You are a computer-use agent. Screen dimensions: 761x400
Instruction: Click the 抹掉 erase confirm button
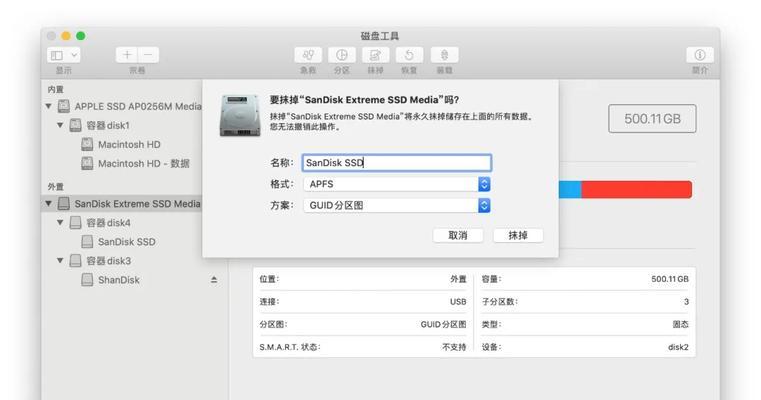point(518,235)
